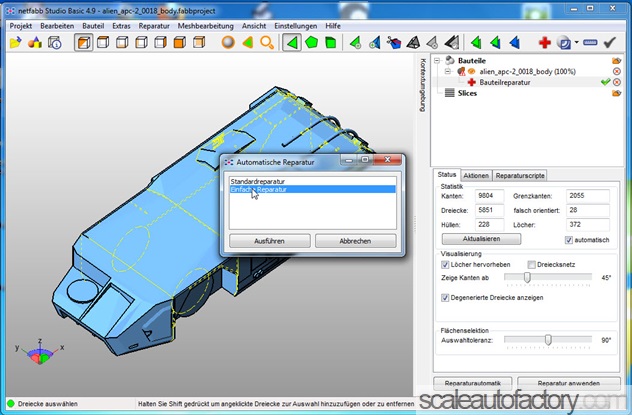This screenshot has width=632, height=415.
Task: Click the Abbrechen button
Action: (355, 241)
